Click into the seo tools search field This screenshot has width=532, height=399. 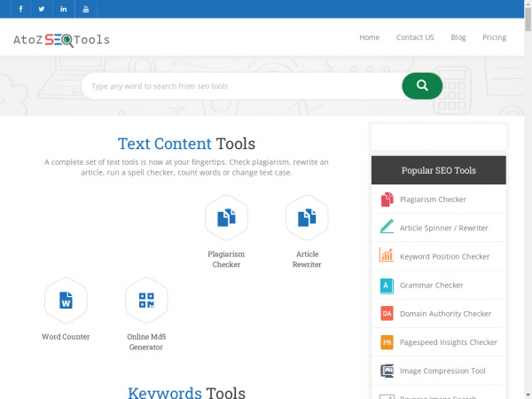click(x=242, y=86)
